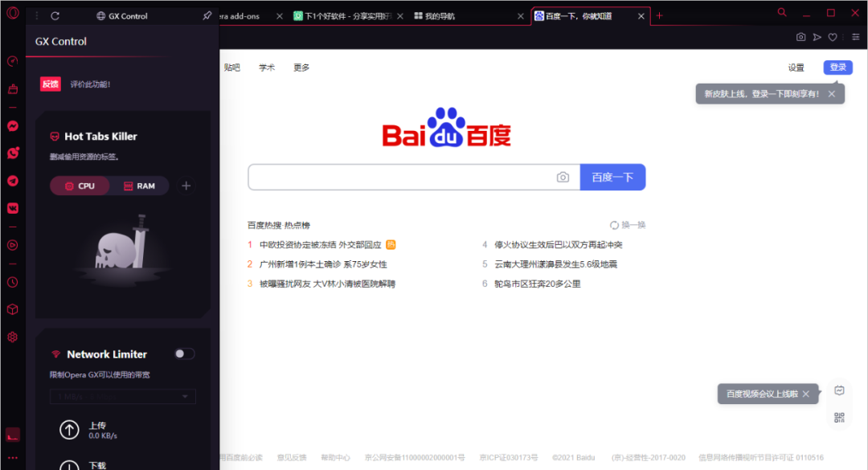Open Baidu's 设置 settings dropdown
Screen dimensions: 868x470
pyautogui.click(x=796, y=67)
